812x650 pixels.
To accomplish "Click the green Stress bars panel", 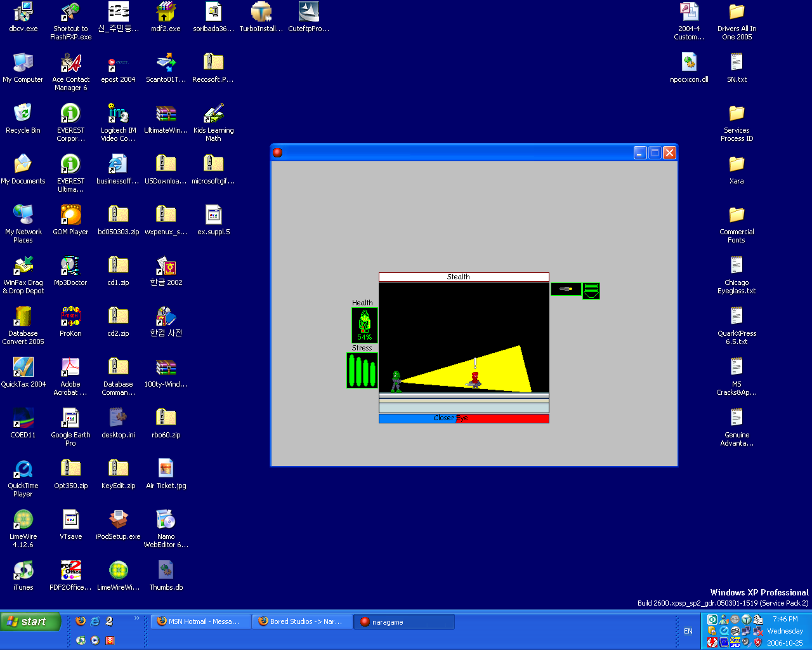I will pos(362,371).
